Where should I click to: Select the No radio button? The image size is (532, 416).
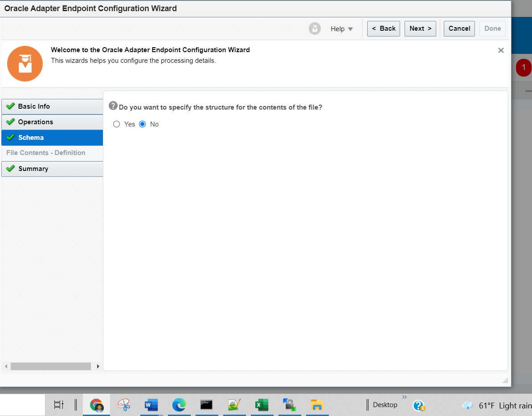[x=143, y=124]
